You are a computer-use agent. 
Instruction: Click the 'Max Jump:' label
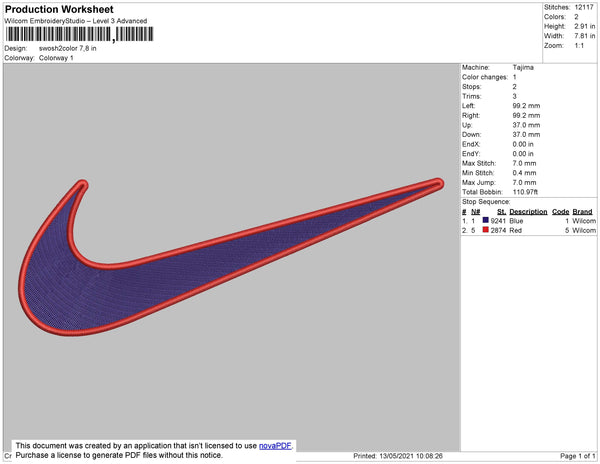coord(479,182)
